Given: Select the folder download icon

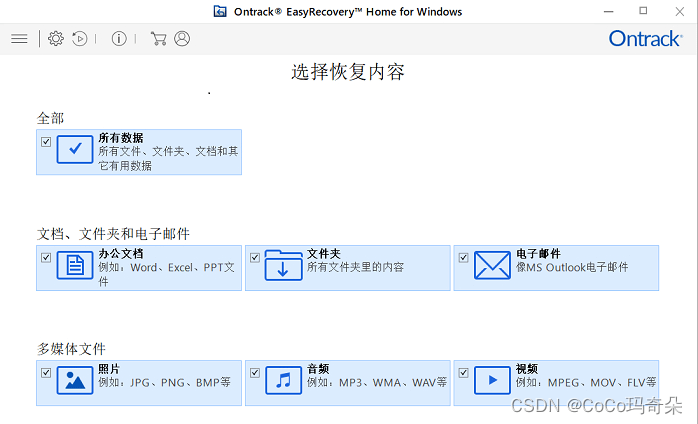Looking at the screenshot, I should pos(283,266).
